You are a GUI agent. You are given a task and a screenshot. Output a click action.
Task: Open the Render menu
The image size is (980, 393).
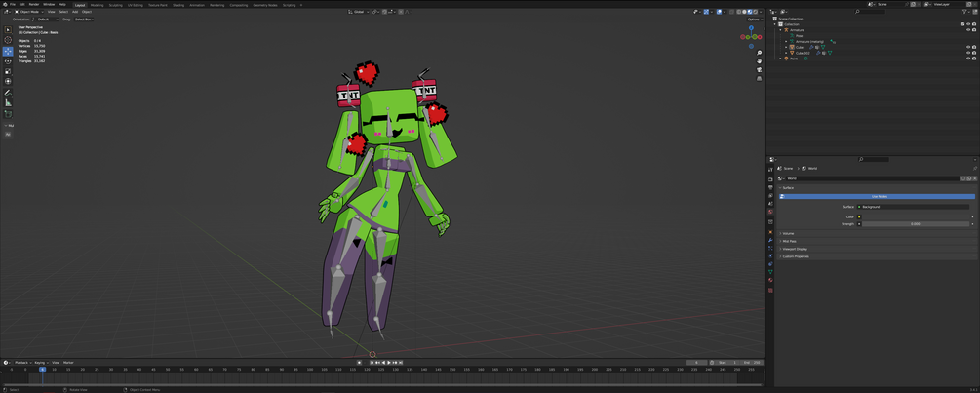pyautogui.click(x=34, y=4)
